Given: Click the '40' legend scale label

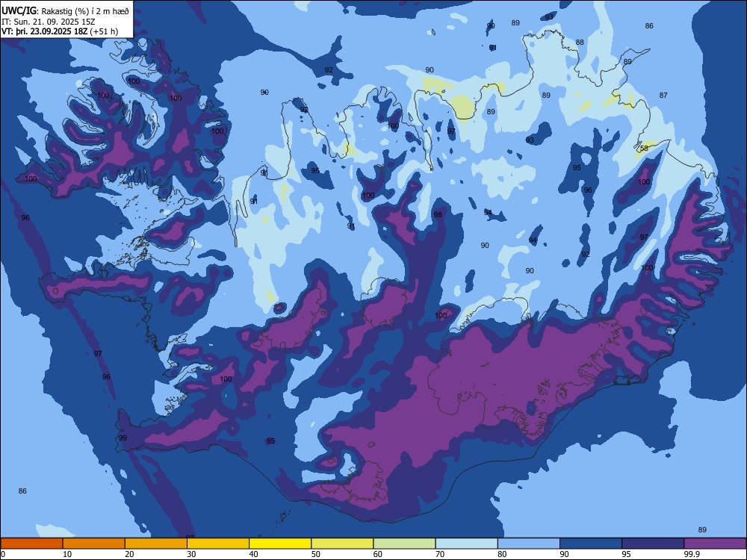Looking at the screenshot, I should click(x=253, y=554).
